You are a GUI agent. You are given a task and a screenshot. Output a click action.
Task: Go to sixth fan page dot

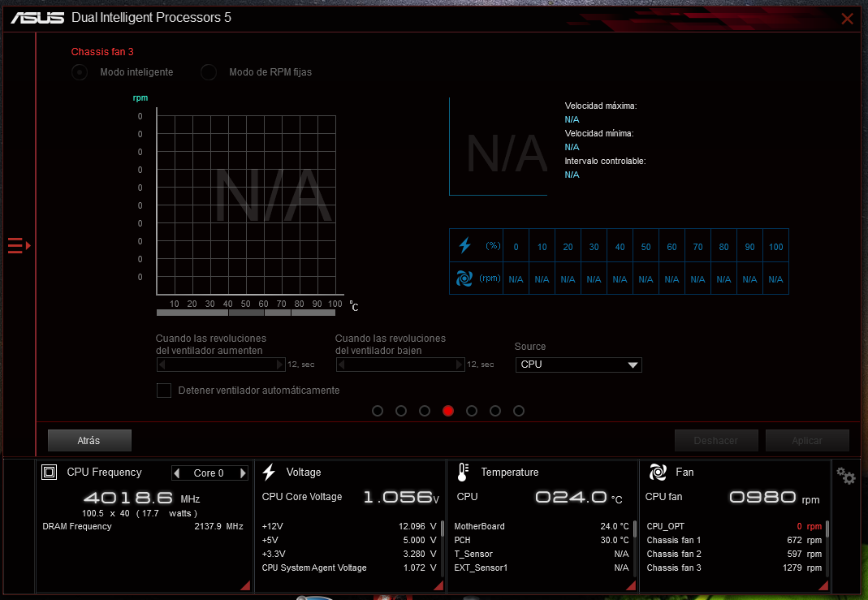coord(495,411)
